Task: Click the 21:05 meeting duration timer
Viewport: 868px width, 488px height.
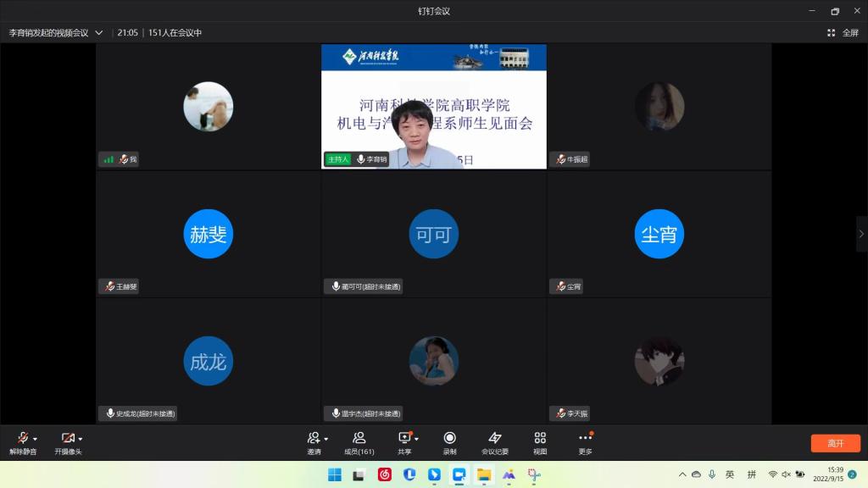Action: point(127,33)
